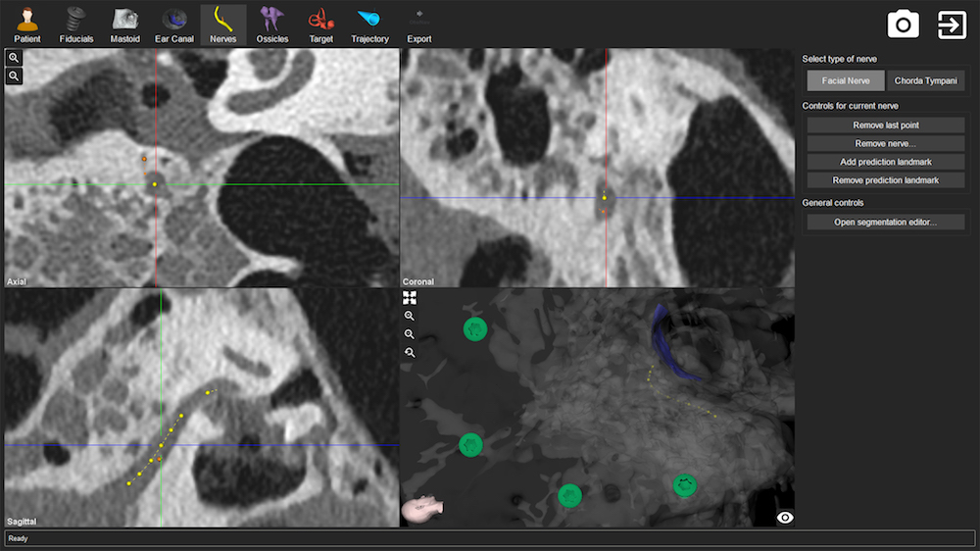The width and height of the screenshot is (980, 551).
Task: Click the Ready status bar text
Action: tap(18, 538)
